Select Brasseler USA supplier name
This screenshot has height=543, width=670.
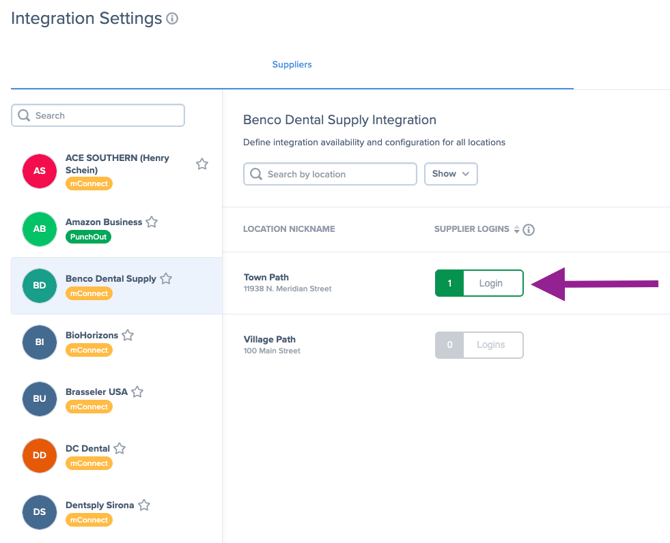(x=97, y=392)
